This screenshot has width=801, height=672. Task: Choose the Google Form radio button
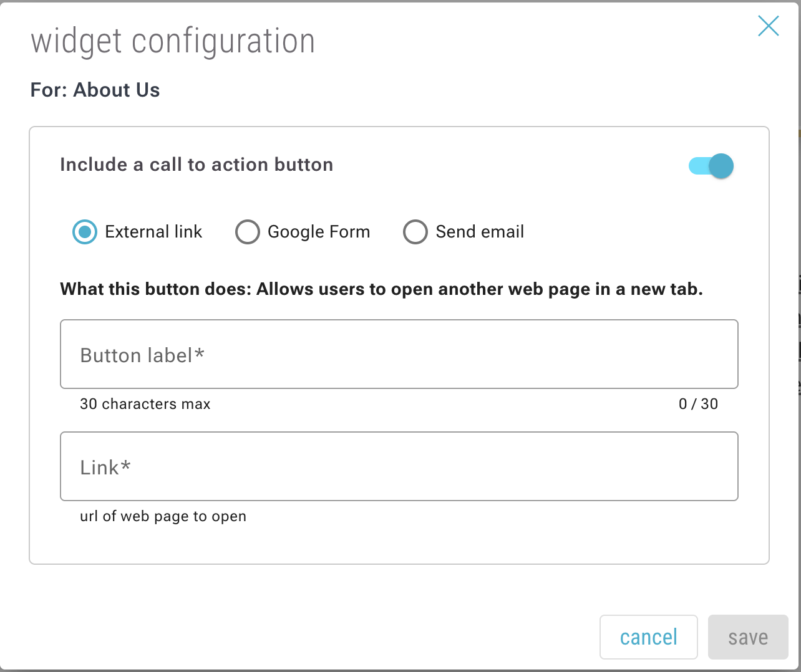(248, 232)
